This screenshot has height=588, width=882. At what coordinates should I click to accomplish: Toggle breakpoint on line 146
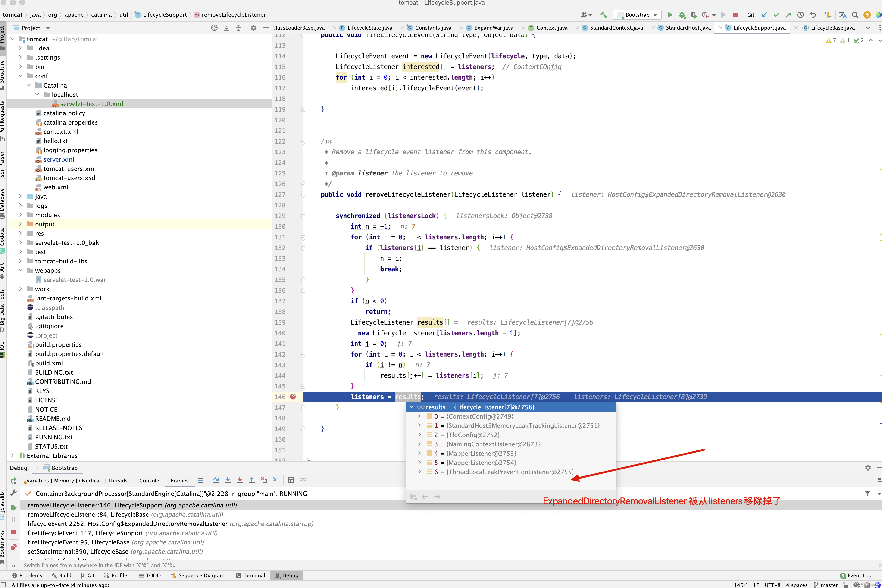(x=293, y=397)
